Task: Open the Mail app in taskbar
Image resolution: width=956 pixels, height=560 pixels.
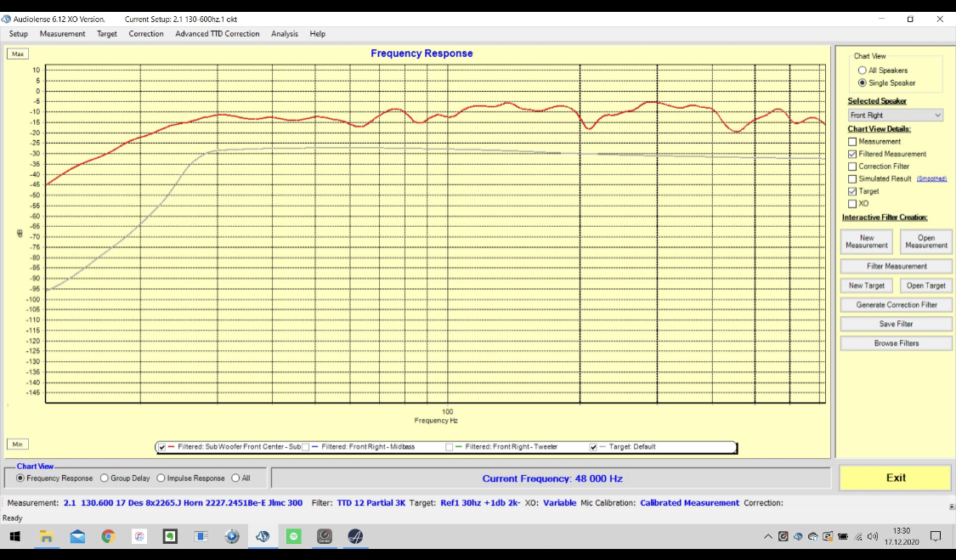Action: tap(77, 536)
